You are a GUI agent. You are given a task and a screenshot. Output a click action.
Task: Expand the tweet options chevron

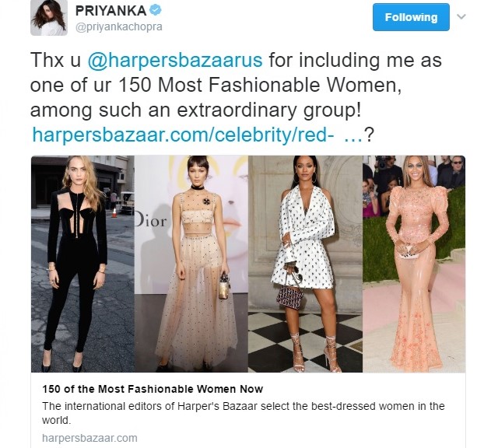coord(461,16)
